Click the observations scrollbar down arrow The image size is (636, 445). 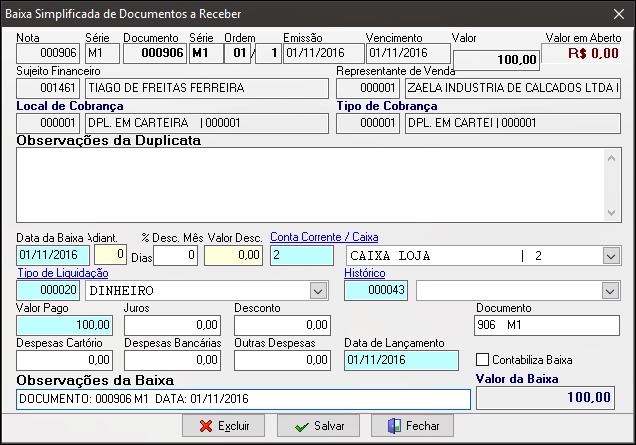tap(612, 213)
